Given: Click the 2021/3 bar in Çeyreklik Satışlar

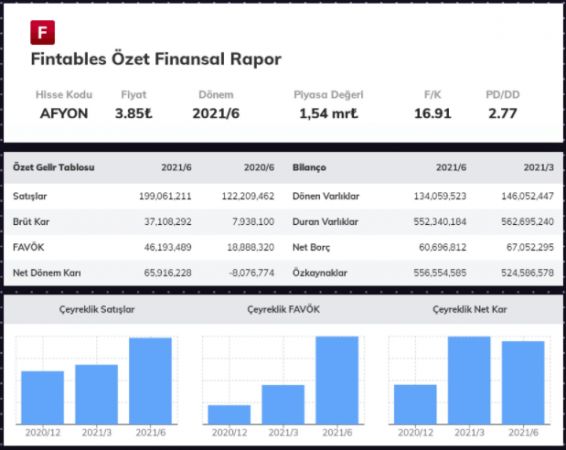Looking at the screenshot, I should [96, 394].
